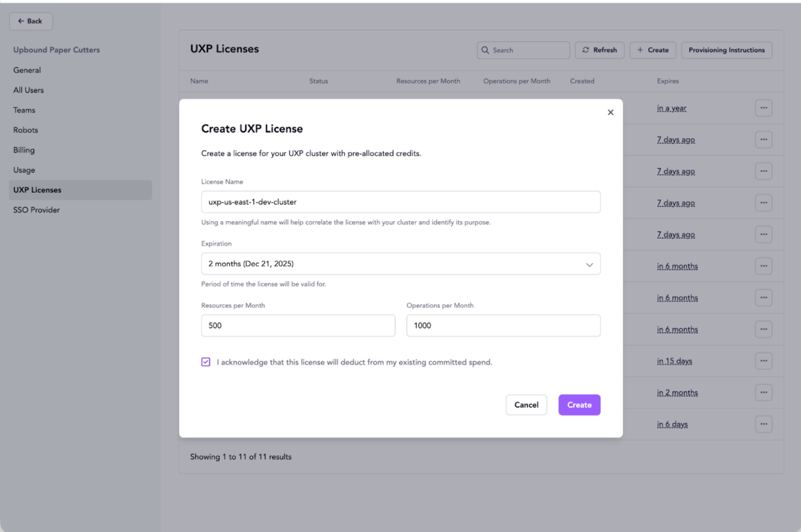Screen dimensions: 801x532
Task: Click the plus Create button in header
Action: point(652,50)
